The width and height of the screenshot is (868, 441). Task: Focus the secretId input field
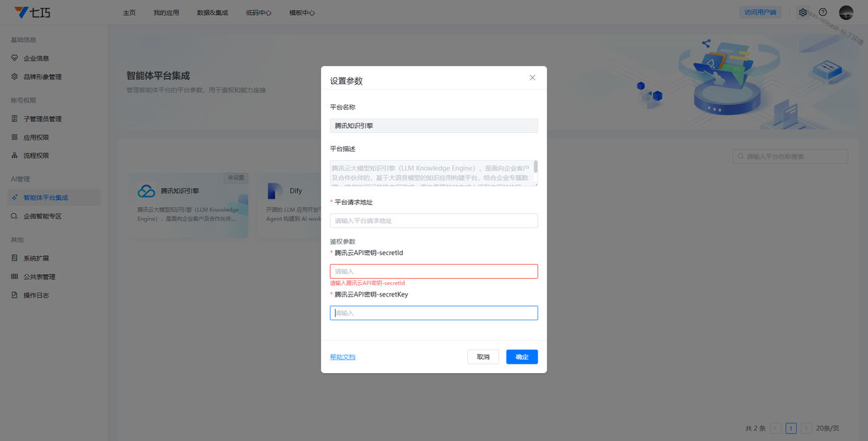[x=433, y=271]
